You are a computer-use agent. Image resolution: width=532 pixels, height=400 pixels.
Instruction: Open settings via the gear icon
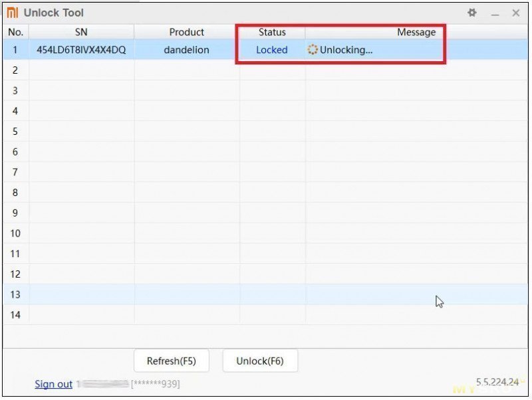(x=472, y=13)
